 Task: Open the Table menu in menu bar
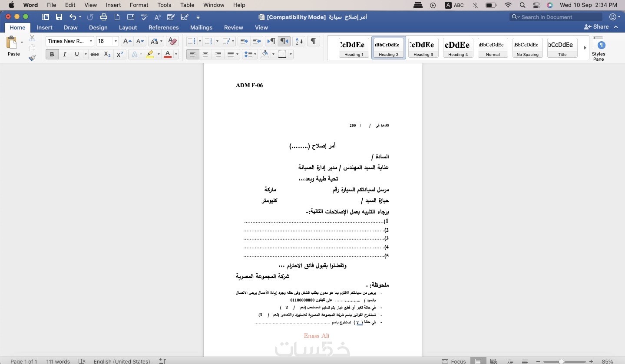click(187, 5)
